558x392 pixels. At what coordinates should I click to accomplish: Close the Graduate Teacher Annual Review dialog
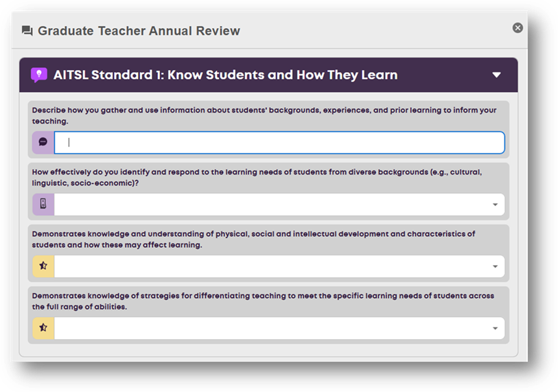tap(518, 27)
